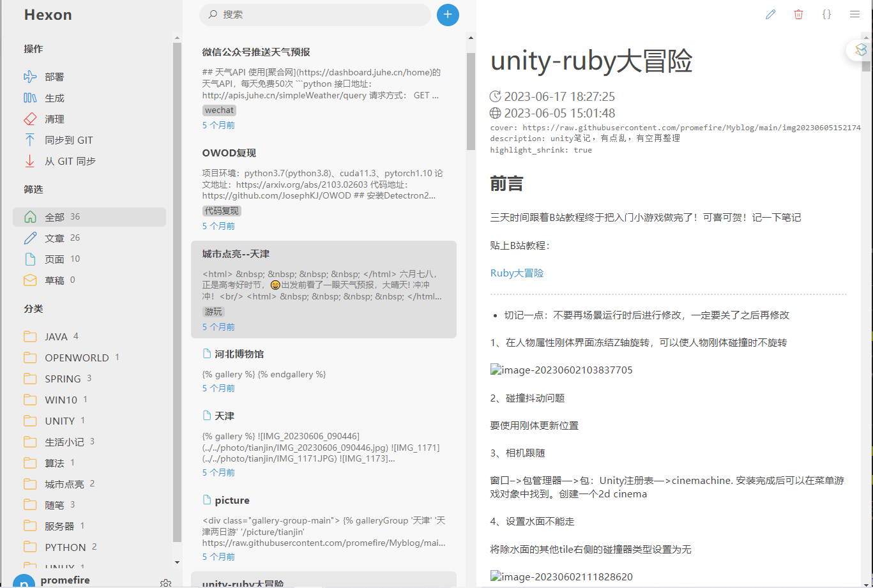The height and width of the screenshot is (588, 873).
Task: Click the edit pencil icon in top toolbar
Action: [771, 14]
